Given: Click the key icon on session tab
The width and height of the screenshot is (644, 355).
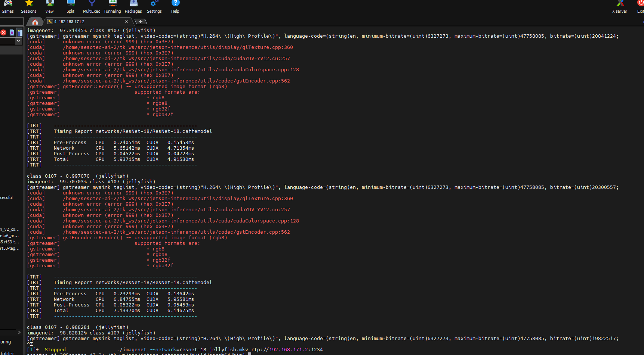Looking at the screenshot, I should point(50,22).
